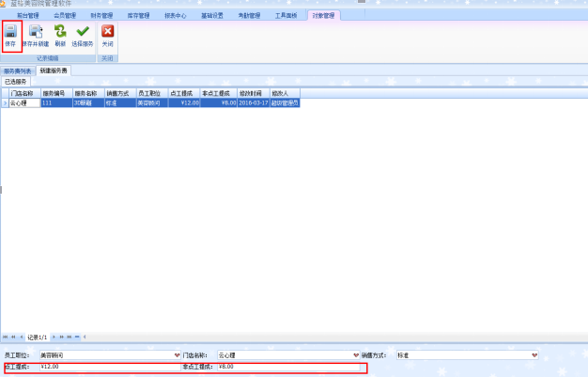The image size is (588, 377).
Task: Sort by 员工职位 column header
Action: pos(152,93)
